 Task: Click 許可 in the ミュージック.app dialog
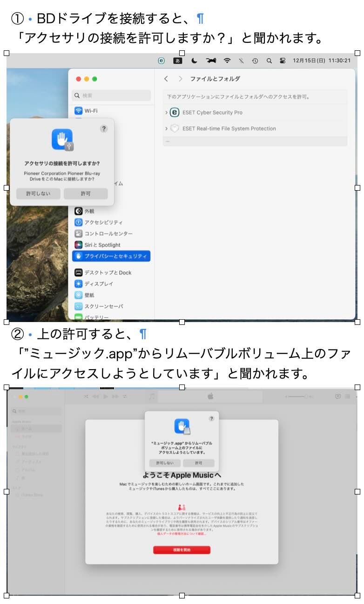coord(199,463)
